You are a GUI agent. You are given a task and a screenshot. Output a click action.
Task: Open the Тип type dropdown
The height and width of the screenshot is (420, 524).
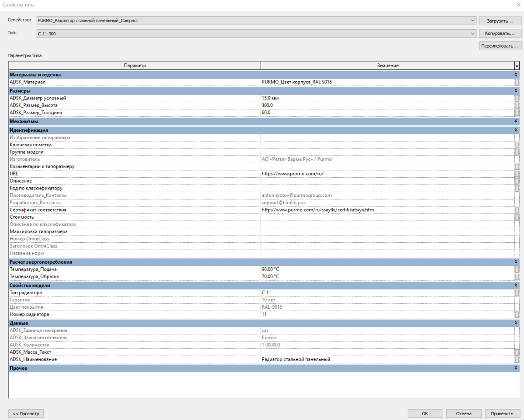click(473, 34)
